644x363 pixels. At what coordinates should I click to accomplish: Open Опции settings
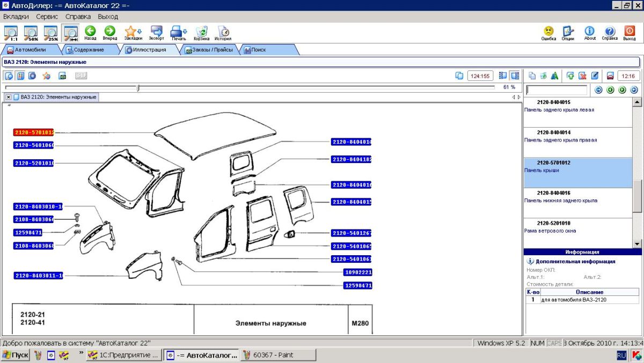click(x=568, y=33)
